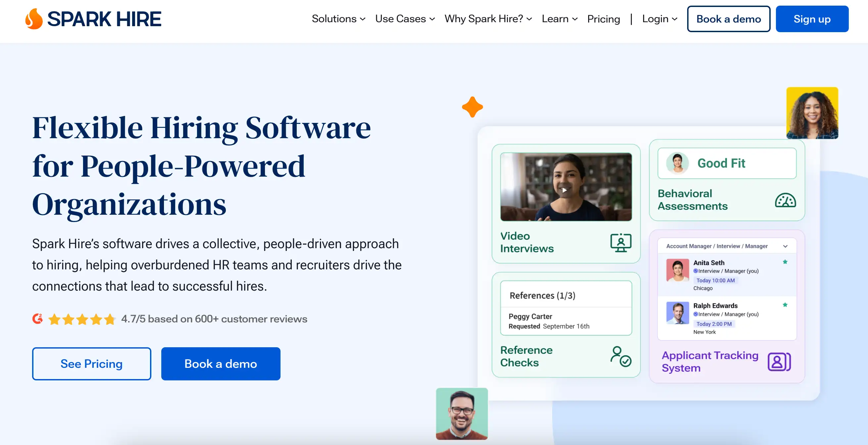Click Book a demo in header

(729, 19)
